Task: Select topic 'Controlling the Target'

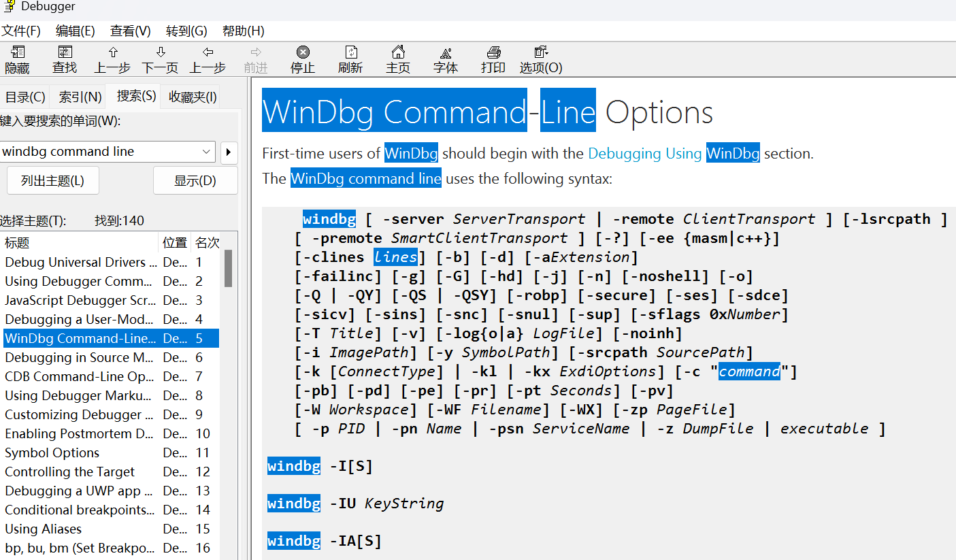Action: point(111,472)
